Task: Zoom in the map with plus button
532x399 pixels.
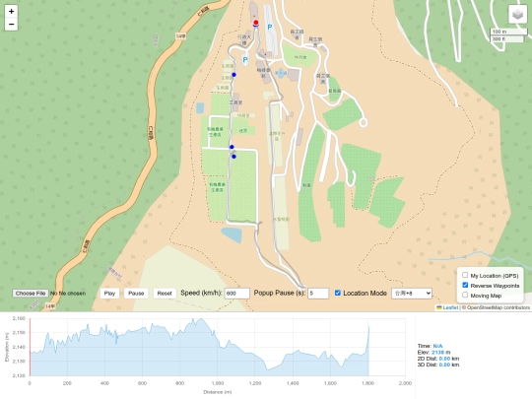Action: tap(11, 11)
